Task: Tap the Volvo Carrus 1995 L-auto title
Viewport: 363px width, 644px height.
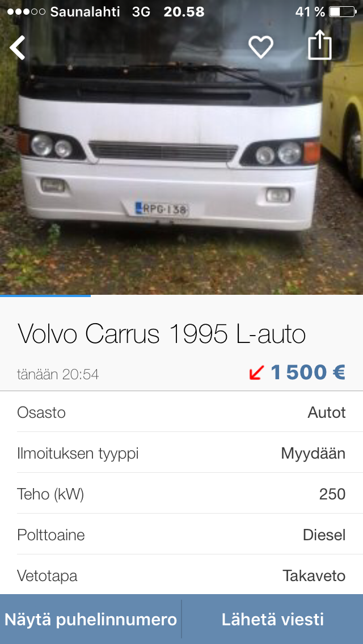Action: (162, 334)
